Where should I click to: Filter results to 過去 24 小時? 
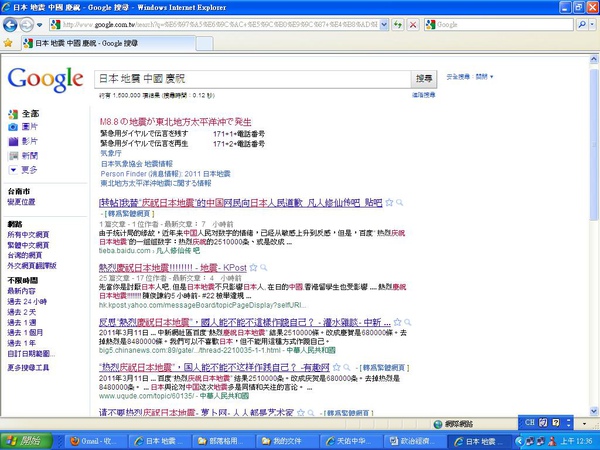[27, 302]
